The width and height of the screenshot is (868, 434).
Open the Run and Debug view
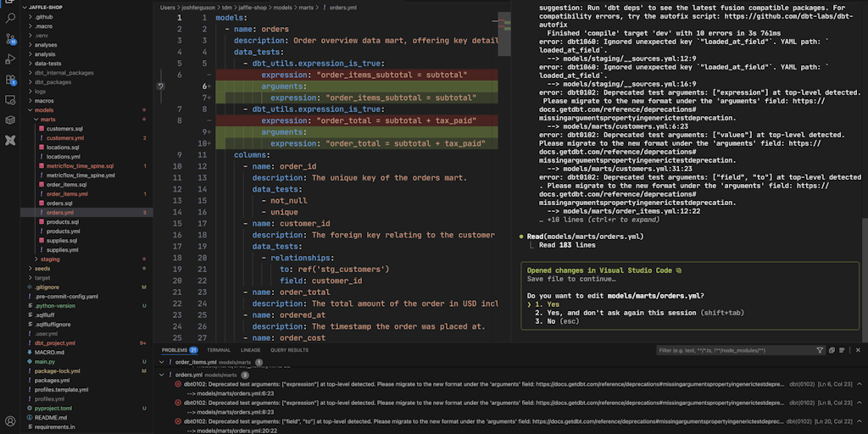tap(10, 59)
